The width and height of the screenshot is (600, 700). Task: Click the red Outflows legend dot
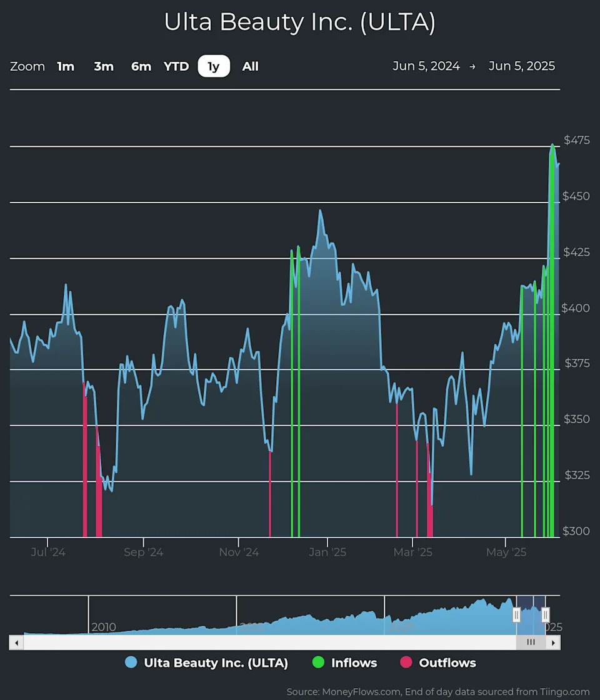pyautogui.click(x=406, y=662)
